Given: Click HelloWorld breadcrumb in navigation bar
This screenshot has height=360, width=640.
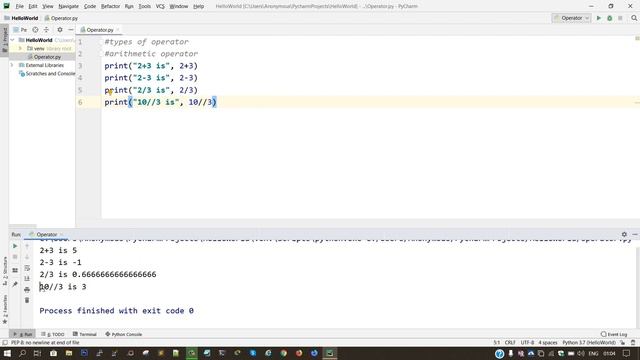Looking at the screenshot, I should click(x=21, y=18).
